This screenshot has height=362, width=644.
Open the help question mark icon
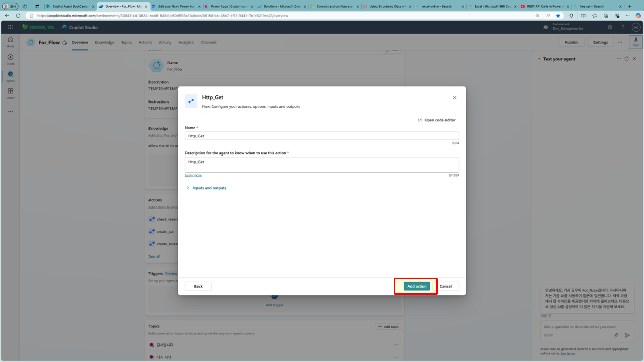tap(623, 27)
